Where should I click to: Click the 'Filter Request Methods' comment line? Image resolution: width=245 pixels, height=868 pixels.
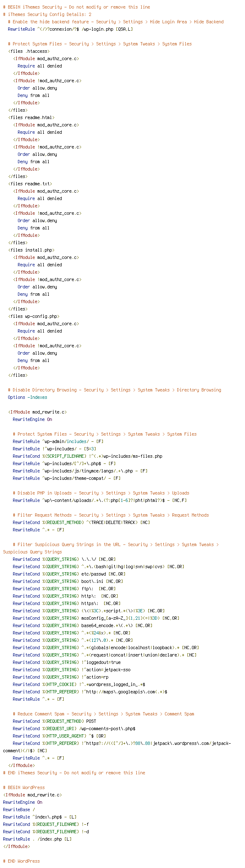point(111,515)
